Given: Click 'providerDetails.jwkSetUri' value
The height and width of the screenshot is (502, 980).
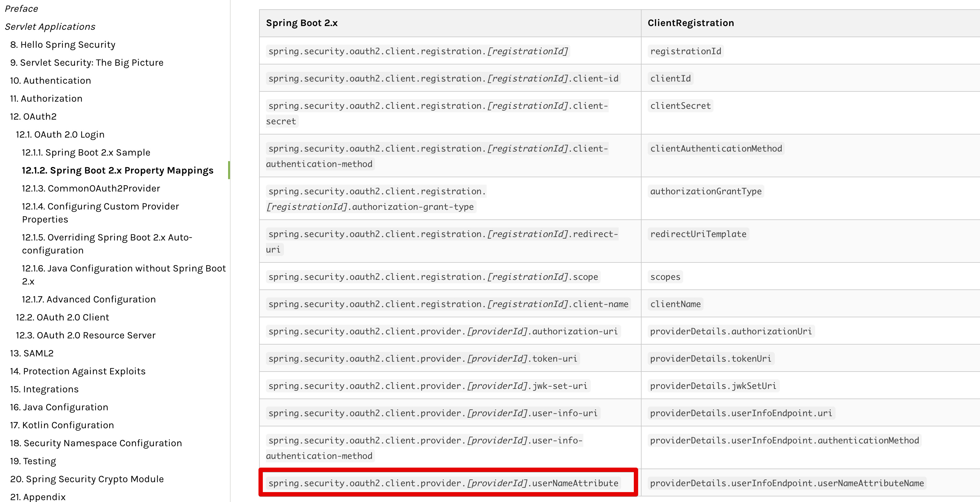Looking at the screenshot, I should [713, 385].
